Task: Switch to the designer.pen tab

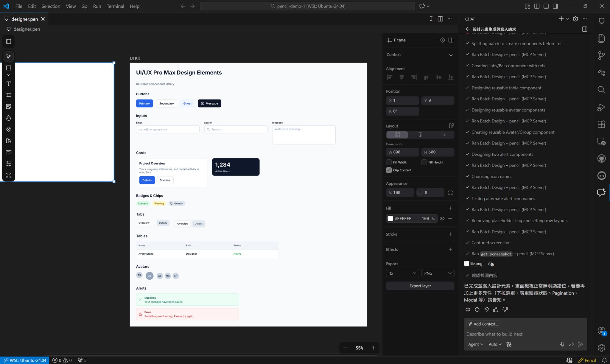Action: click(x=24, y=19)
